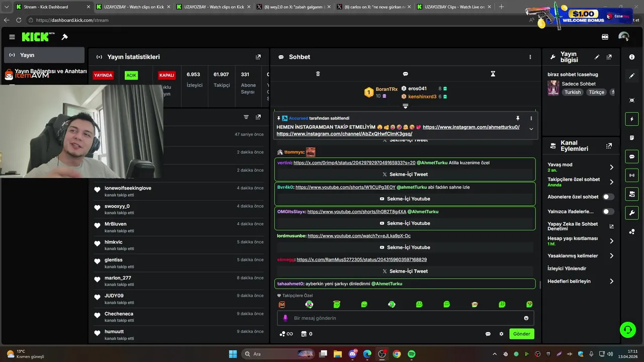Open the ahmetturku0 Instagram link in the pinned message
The height and width of the screenshot is (362, 644).
click(x=471, y=127)
